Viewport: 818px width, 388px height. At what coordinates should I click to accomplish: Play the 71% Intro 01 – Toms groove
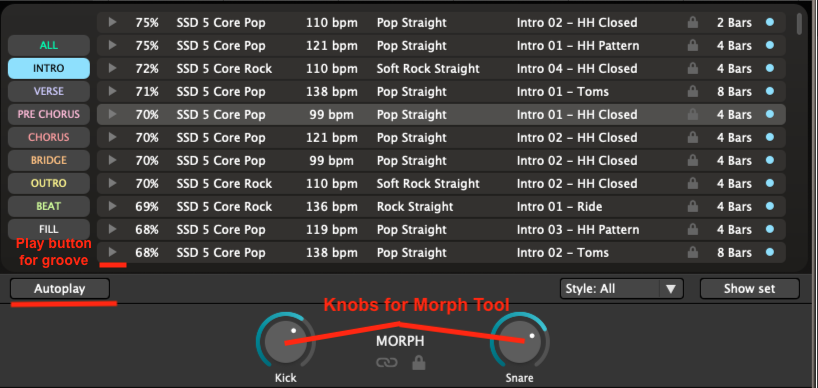112,91
